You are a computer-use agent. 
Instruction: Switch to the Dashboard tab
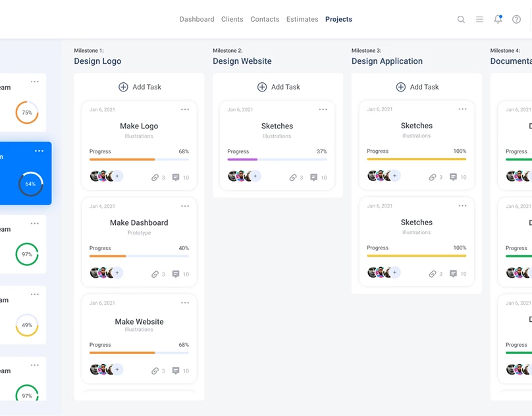pyautogui.click(x=197, y=20)
